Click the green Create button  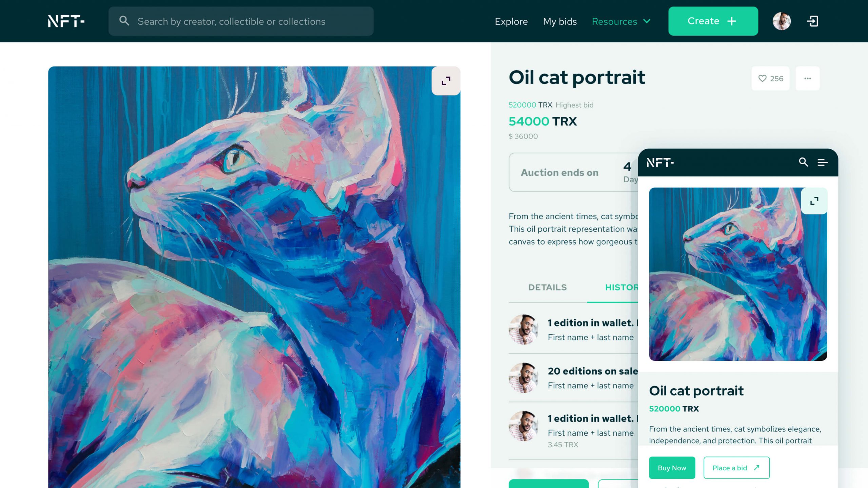(713, 21)
